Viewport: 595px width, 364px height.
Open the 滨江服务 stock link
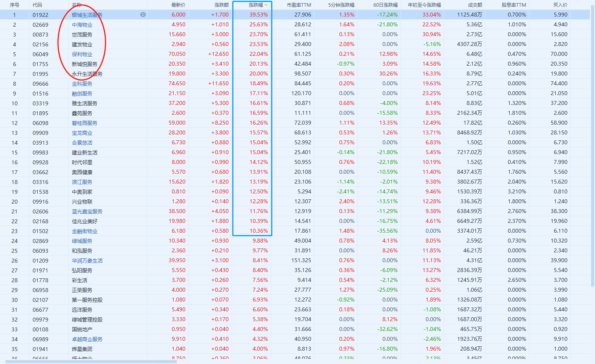[x=82, y=182]
